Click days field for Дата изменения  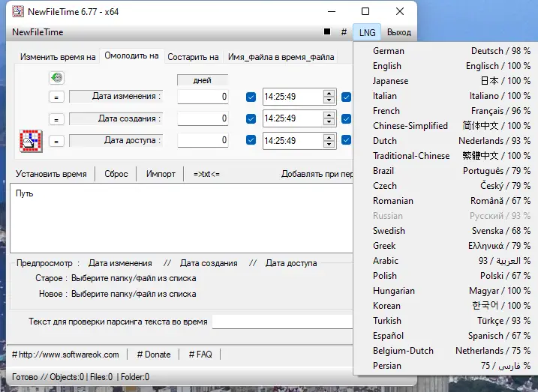point(203,97)
